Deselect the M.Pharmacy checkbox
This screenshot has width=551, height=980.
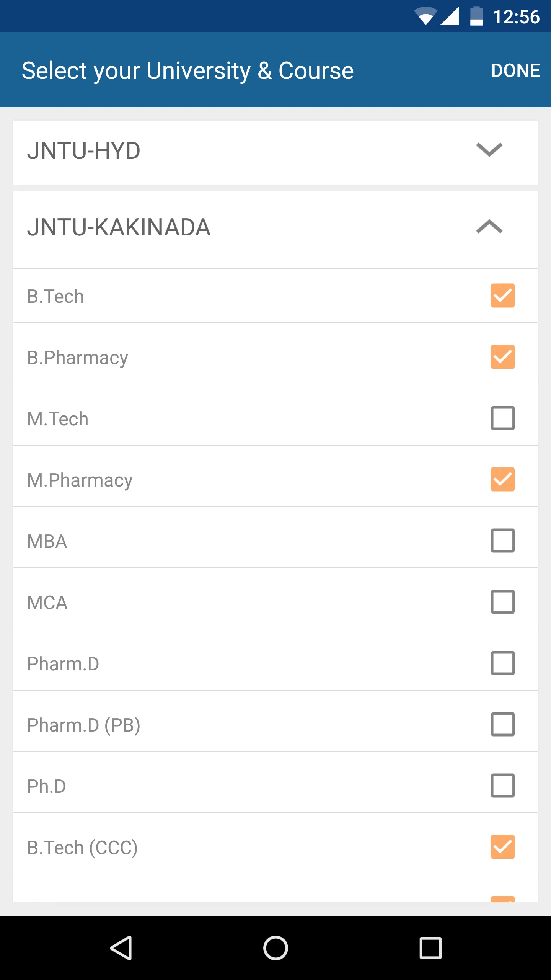click(x=502, y=479)
